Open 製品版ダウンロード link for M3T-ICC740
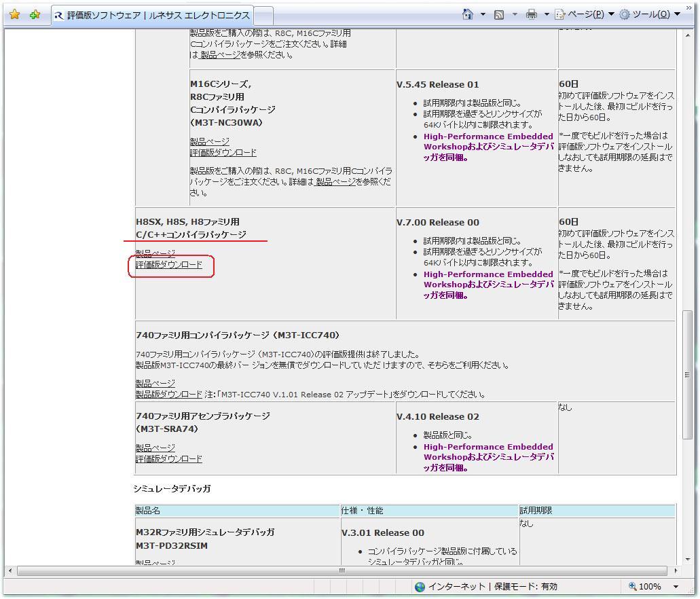Image resolution: width=700 pixels, height=599 pixels. click(x=169, y=395)
